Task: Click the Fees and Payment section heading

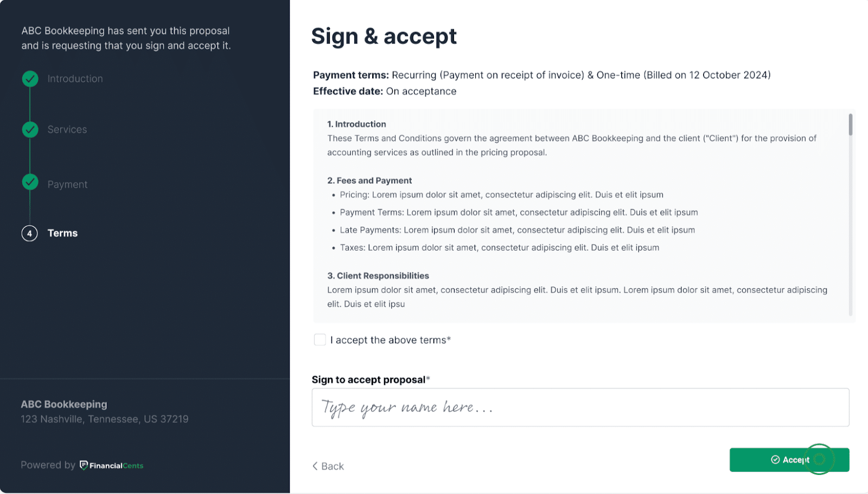Action: (x=369, y=181)
